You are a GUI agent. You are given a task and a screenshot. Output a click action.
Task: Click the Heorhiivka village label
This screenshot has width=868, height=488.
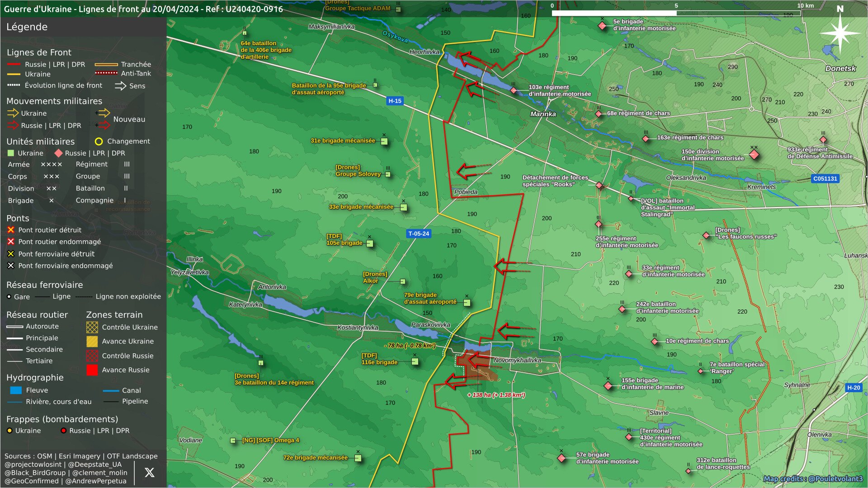click(424, 52)
